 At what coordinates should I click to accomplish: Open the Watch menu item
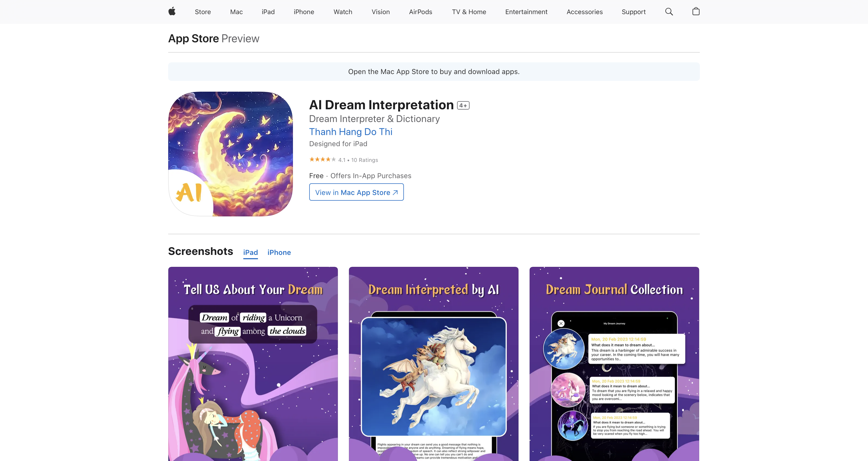[343, 12]
